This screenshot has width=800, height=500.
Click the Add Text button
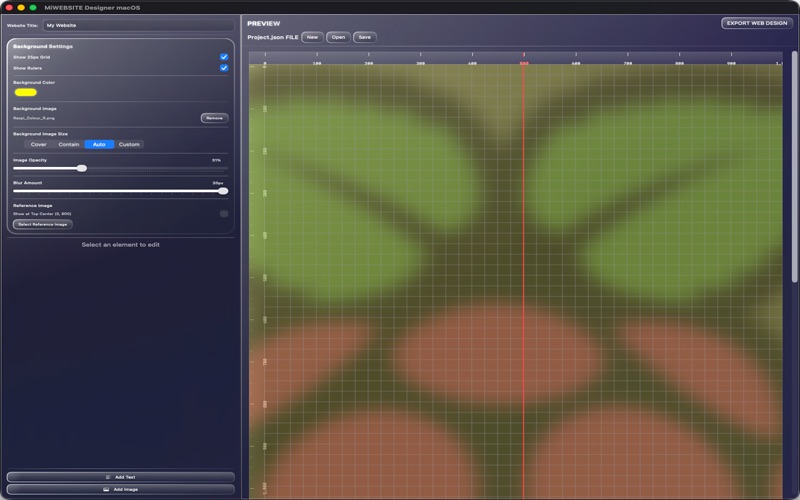coord(120,477)
